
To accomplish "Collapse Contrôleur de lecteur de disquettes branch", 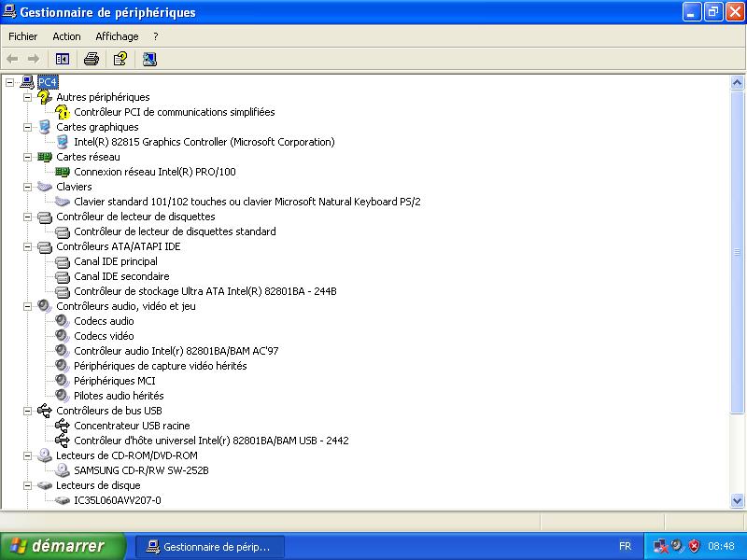I will click(28, 217).
